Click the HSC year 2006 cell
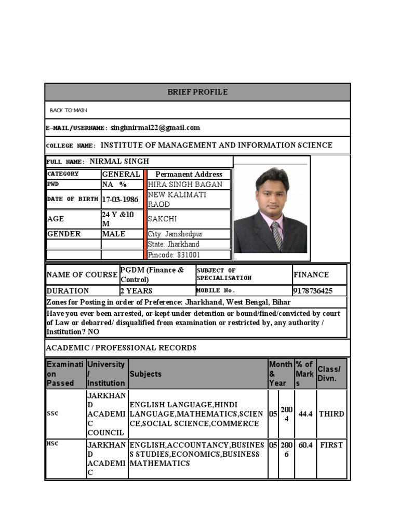 tap(286, 458)
